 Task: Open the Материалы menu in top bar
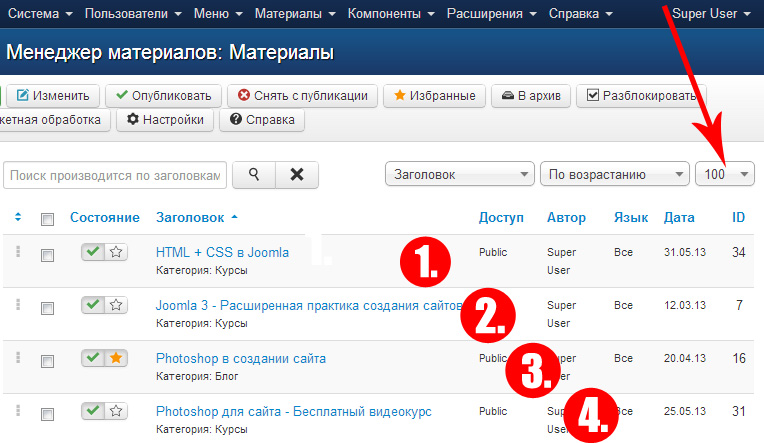(294, 14)
